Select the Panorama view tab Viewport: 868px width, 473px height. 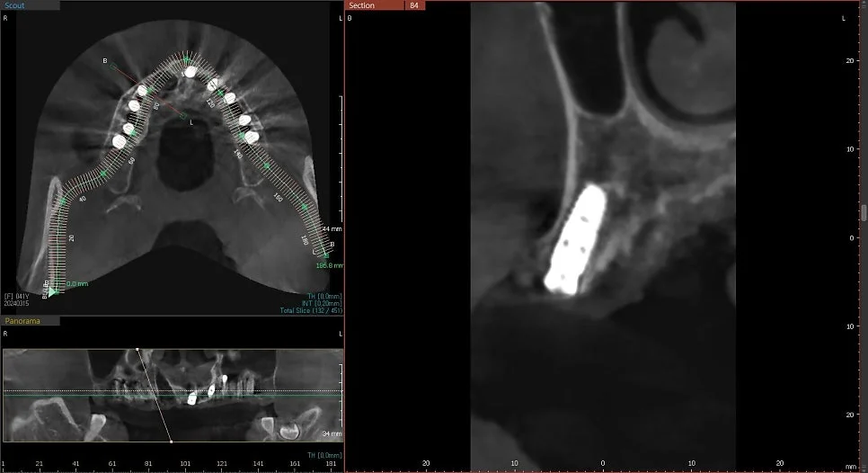point(31,321)
